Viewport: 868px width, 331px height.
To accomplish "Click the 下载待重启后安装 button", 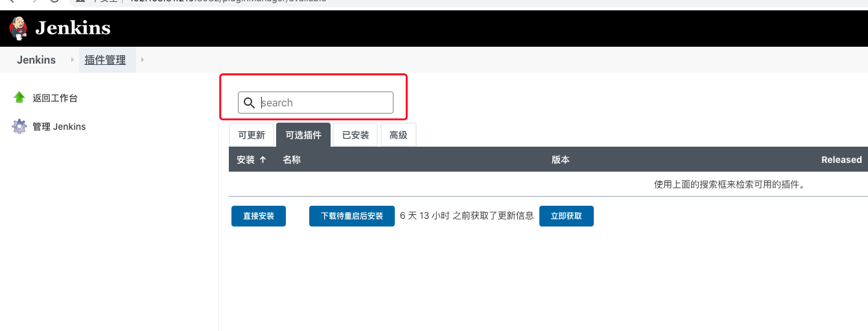I will [x=352, y=216].
